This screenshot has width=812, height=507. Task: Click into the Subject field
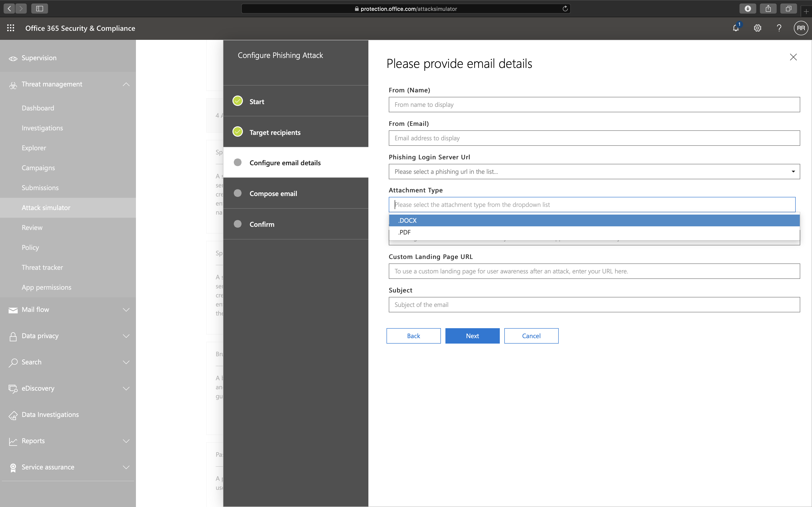(x=594, y=304)
